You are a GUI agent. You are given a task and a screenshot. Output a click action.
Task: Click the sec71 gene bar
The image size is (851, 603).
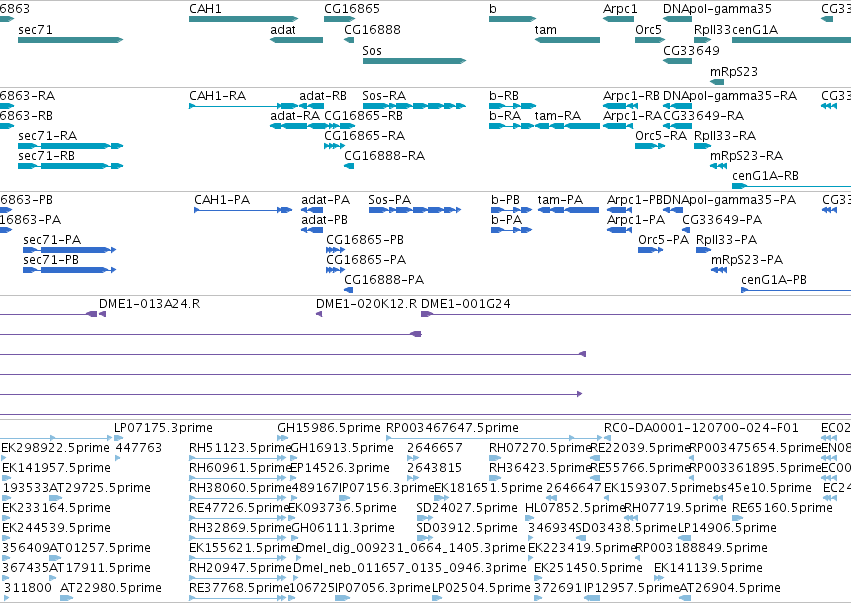[x=71, y=40]
